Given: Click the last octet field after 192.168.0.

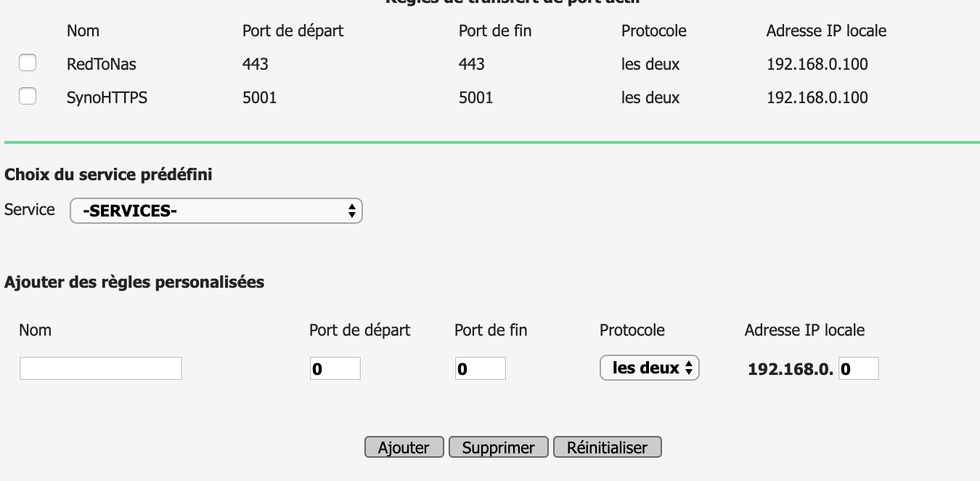Looking at the screenshot, I should [858, 368].
